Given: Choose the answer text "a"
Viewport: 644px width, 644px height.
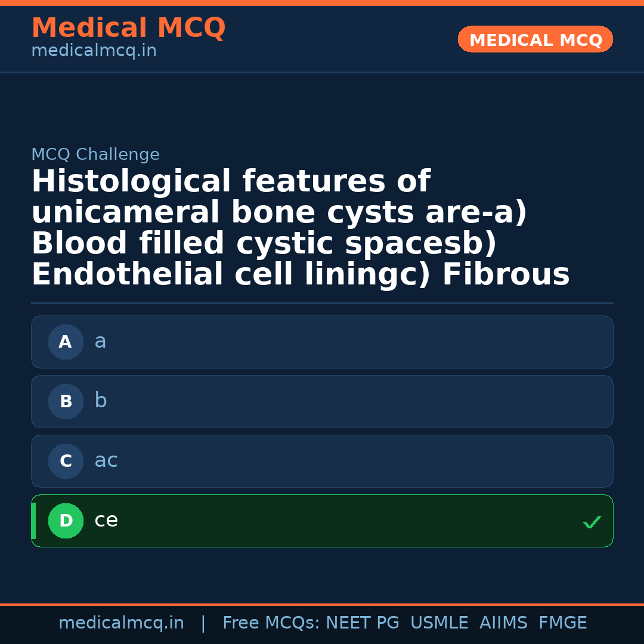Looking at the screenshot, I should (x=100, y=341).
